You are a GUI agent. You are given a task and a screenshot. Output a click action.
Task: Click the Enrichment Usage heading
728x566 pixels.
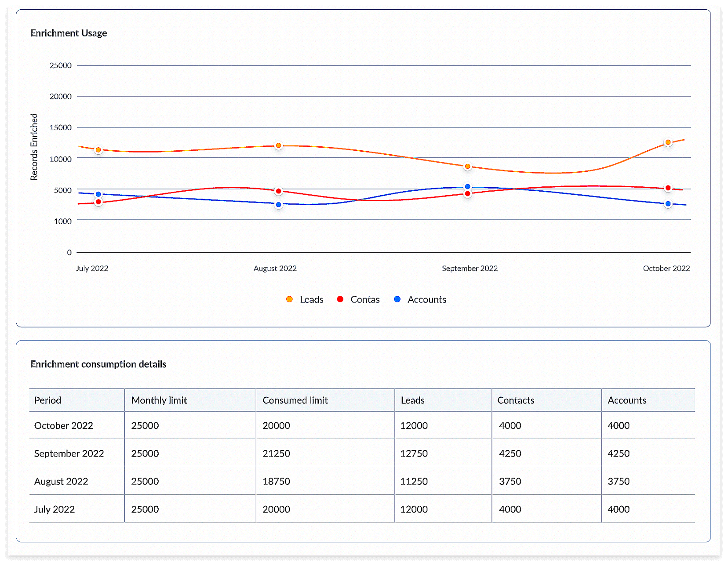click(x=69, y=33)
